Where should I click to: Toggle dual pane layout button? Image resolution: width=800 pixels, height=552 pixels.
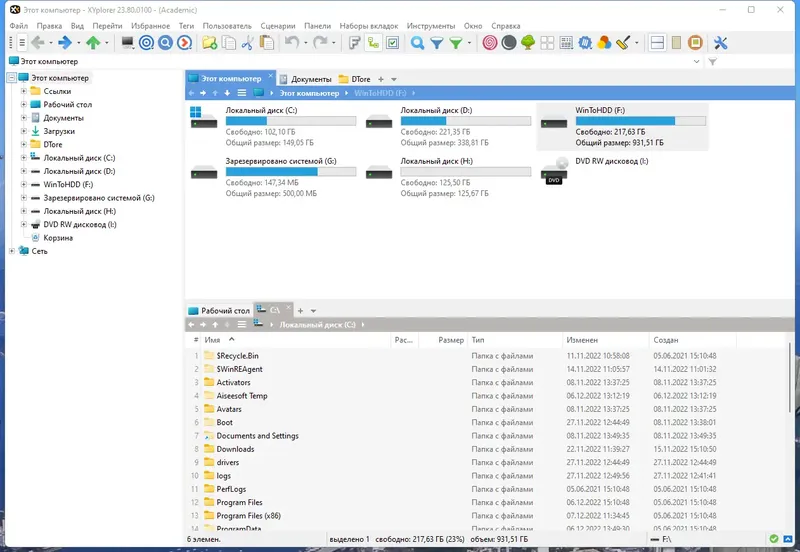[657, 43]
